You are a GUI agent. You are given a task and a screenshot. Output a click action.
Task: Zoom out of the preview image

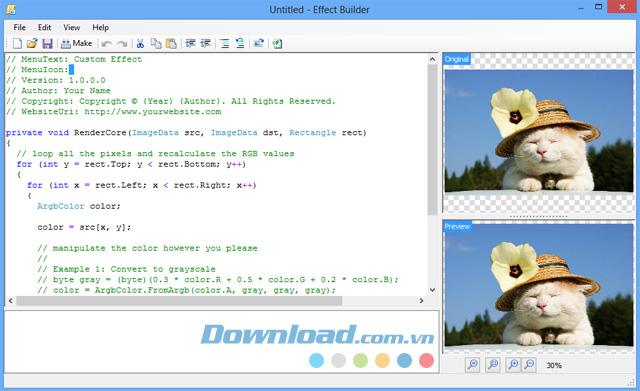coord(529,364)
